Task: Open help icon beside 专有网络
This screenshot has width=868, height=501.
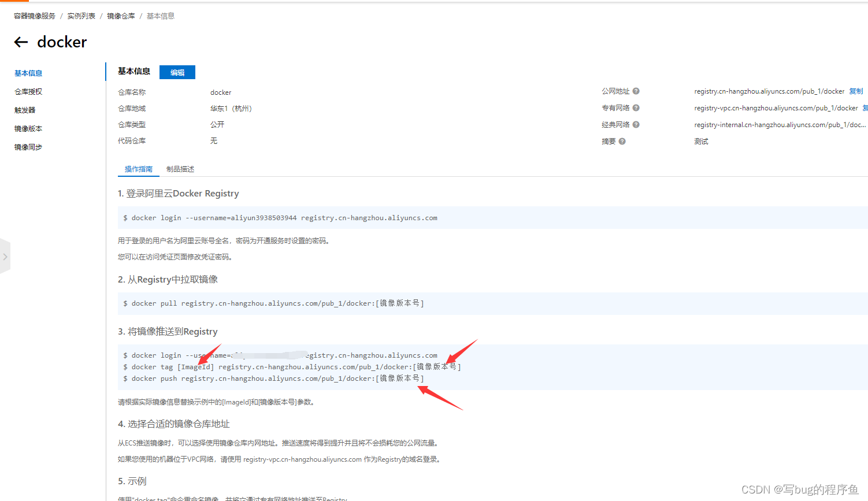Action: [636, 108]
